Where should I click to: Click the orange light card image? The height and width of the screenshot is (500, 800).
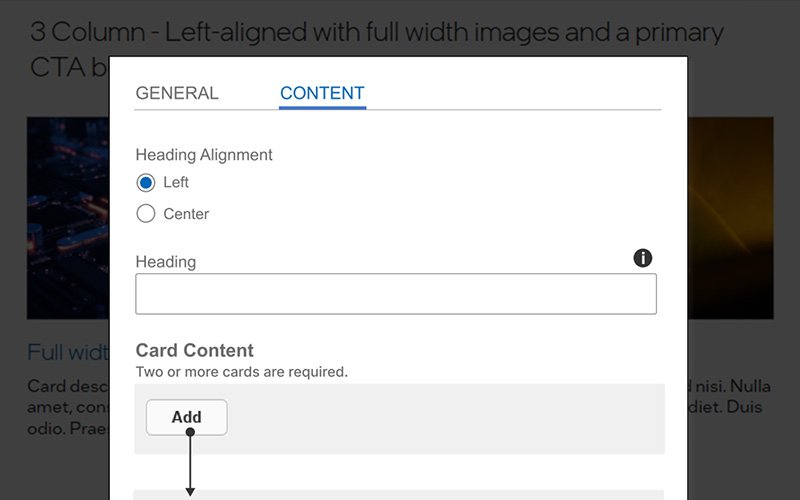[730, 217]
